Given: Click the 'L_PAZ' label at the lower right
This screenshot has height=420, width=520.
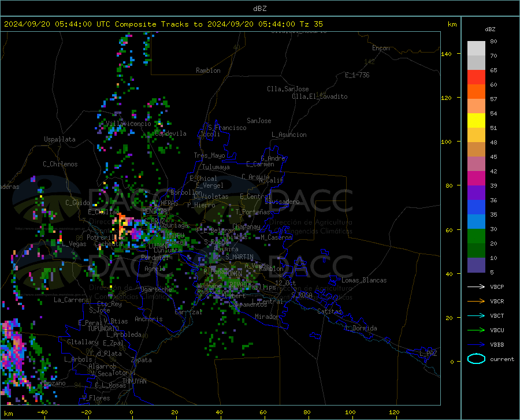Looking at the screenshot, I should pos(428,354).
